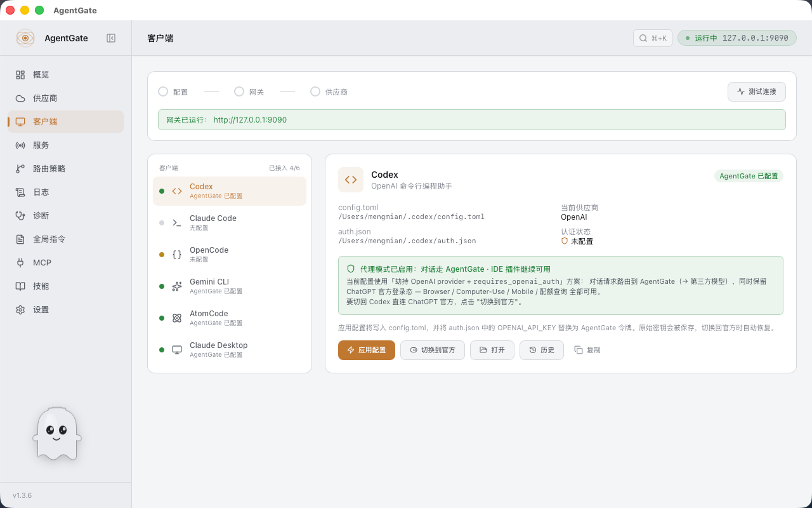This screenshot has height=508, width=812.
Task: Click the AtomCode atom icon
Action: [177, 318]
